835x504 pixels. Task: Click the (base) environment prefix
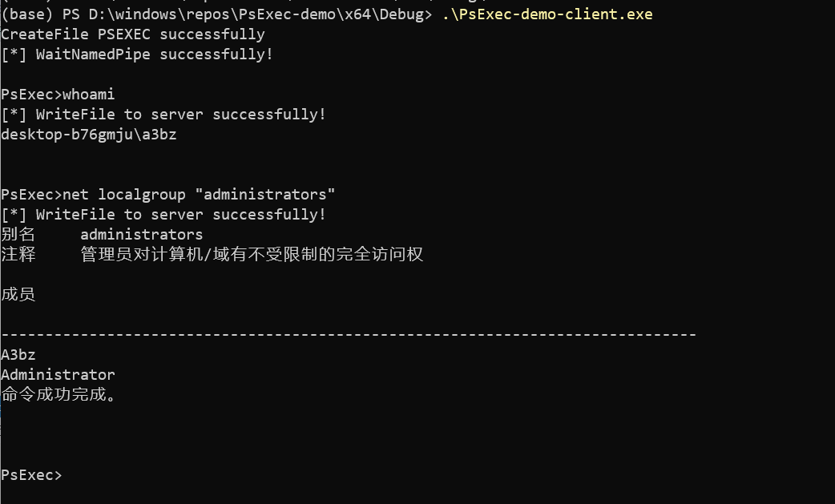[27, 14]
